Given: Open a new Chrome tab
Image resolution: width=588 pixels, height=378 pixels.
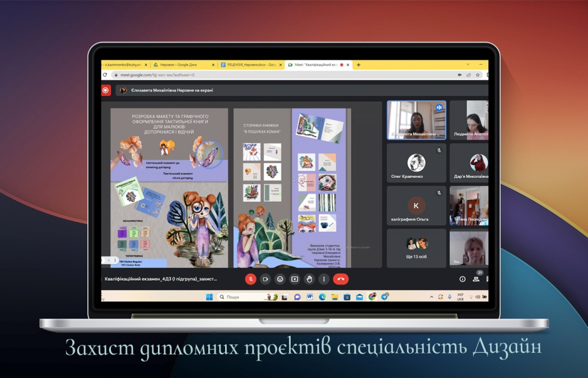Looking at the screenshot, I should [358, 65].
